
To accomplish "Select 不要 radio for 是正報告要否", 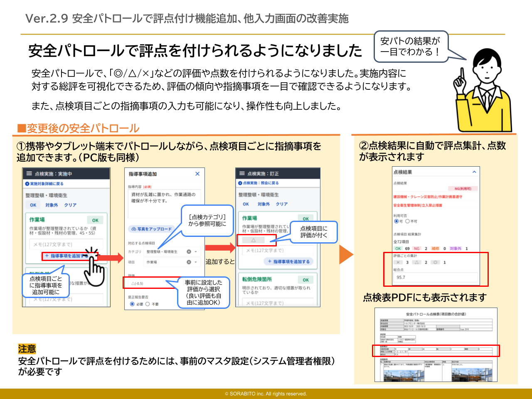I will tap(148, 304).
